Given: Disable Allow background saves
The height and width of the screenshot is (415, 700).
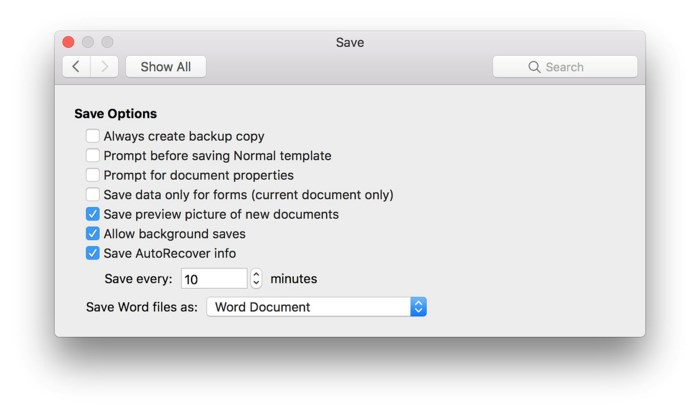Looking at the screenshot, I should coord(93,234).
